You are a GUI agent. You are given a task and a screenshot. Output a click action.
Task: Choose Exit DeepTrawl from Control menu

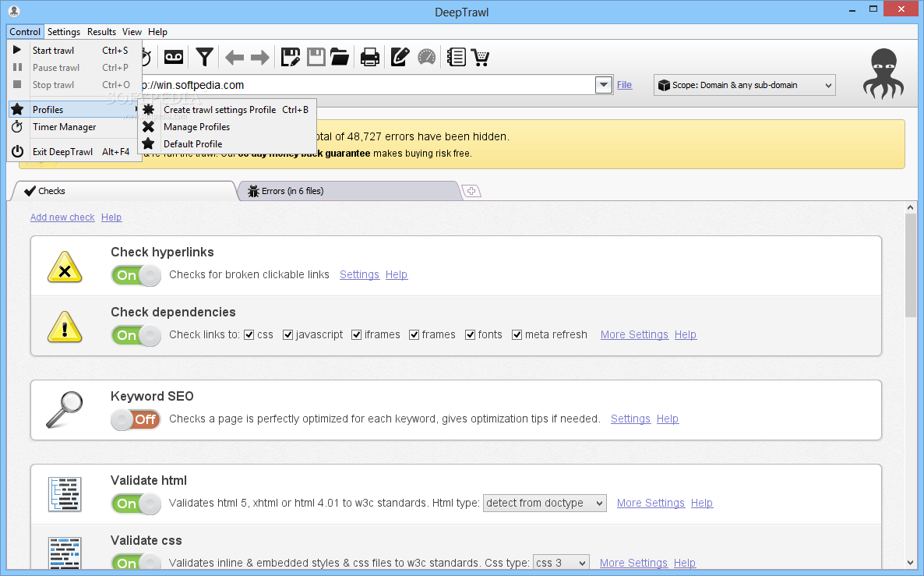[74, 151]
